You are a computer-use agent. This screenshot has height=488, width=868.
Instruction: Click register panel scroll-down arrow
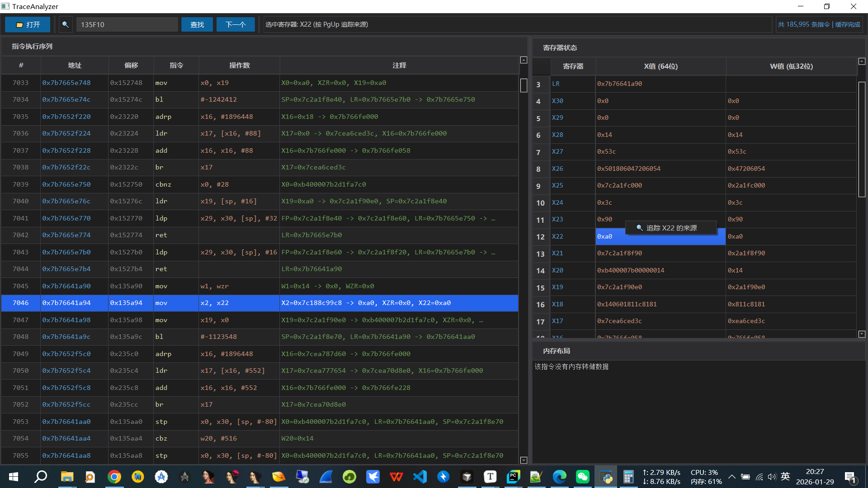[862, 334]
